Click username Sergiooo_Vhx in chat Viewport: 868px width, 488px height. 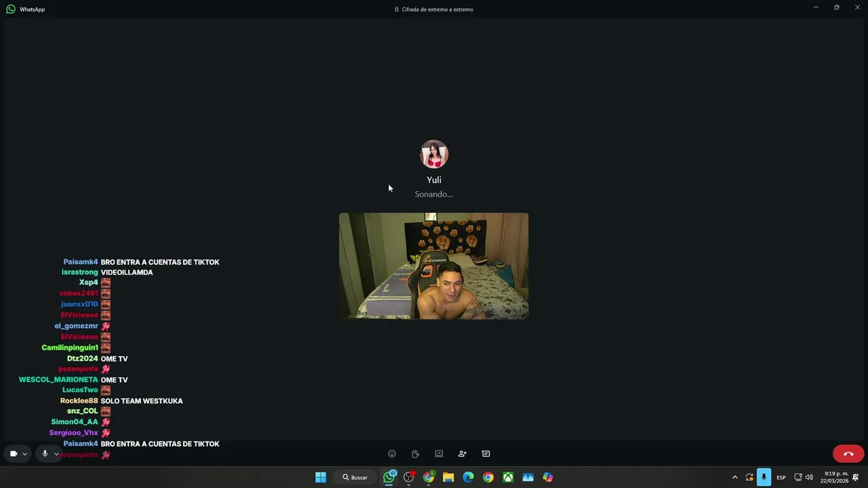tap(74, 433)
